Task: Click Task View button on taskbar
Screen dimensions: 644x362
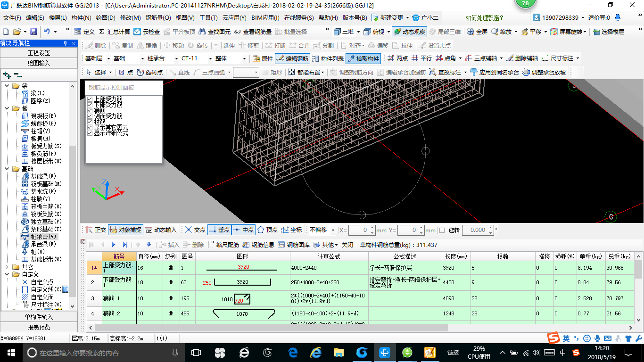Action: [x=196, y=352]
